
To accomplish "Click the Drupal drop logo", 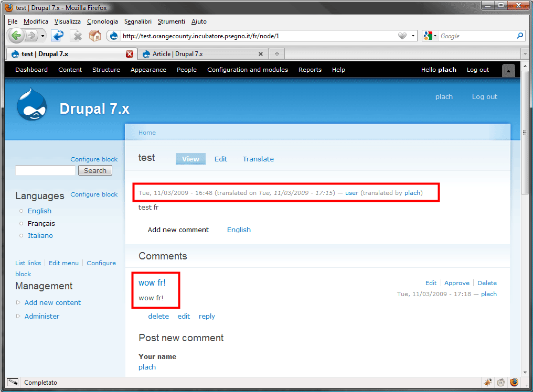I will point(31,104).
